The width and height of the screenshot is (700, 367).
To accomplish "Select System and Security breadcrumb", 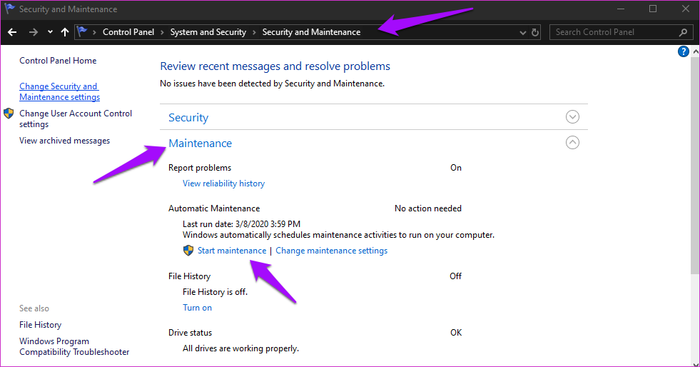I will pos(208,32).
